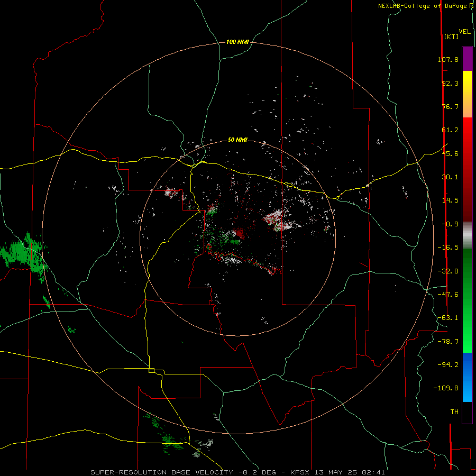Click the -47.6 velocity scale value
Image resolution: width=476 pixels, height=476 pixels.
[448, 295]
